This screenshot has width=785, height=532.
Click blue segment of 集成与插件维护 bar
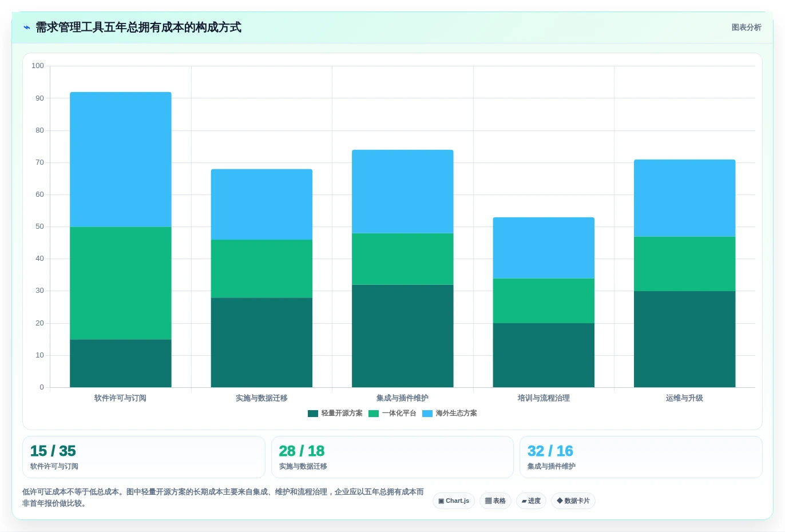[x=403, y=192]
